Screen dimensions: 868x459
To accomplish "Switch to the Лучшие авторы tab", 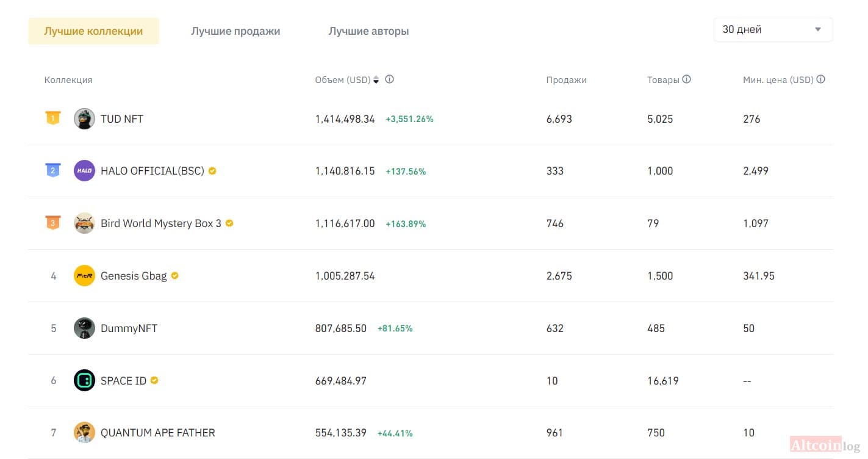I will click(x=368, y=31).
